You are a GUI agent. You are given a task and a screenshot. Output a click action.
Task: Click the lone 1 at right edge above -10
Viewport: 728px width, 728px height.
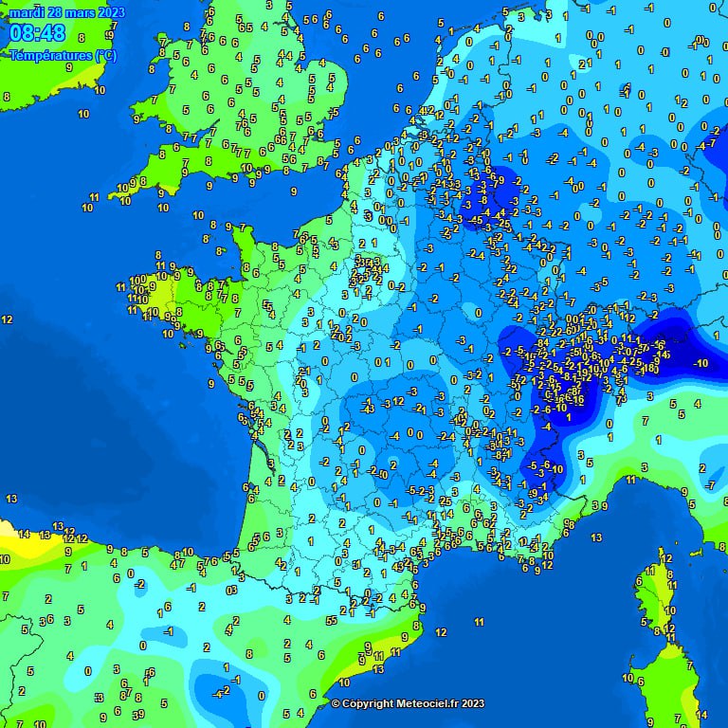pyautogui.click(x=716, y=335)
